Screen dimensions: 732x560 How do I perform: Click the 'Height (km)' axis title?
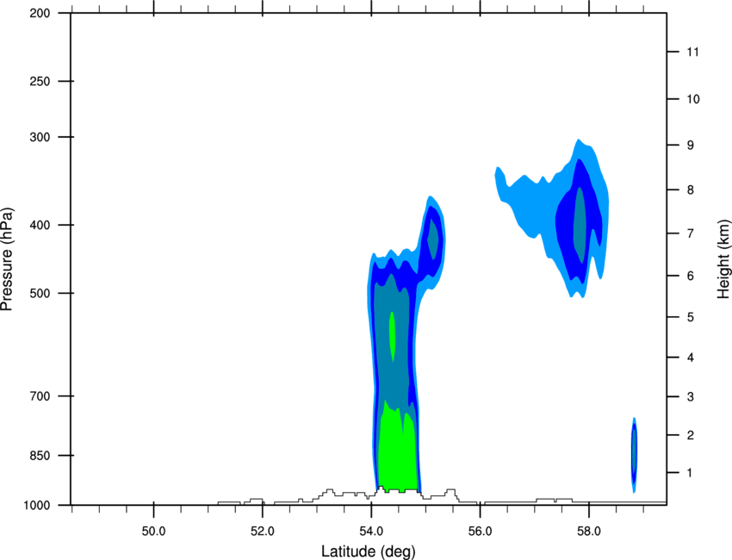click(x=723, y=258)
